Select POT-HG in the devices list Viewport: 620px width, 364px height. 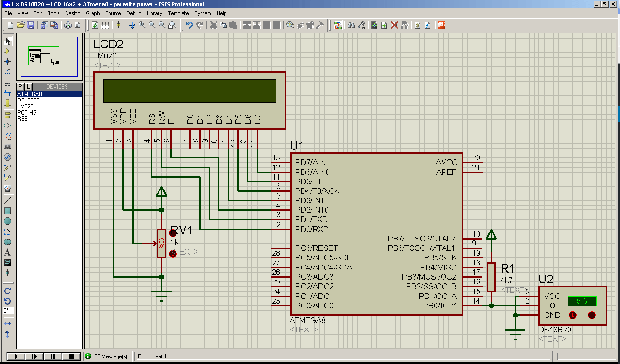point(50,113)
